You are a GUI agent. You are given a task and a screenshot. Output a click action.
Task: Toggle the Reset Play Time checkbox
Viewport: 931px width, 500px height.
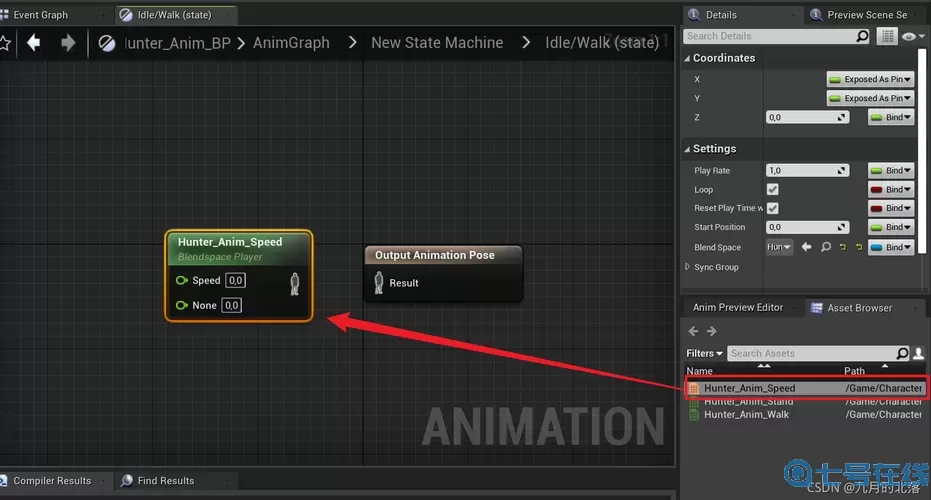click(772, 208)
